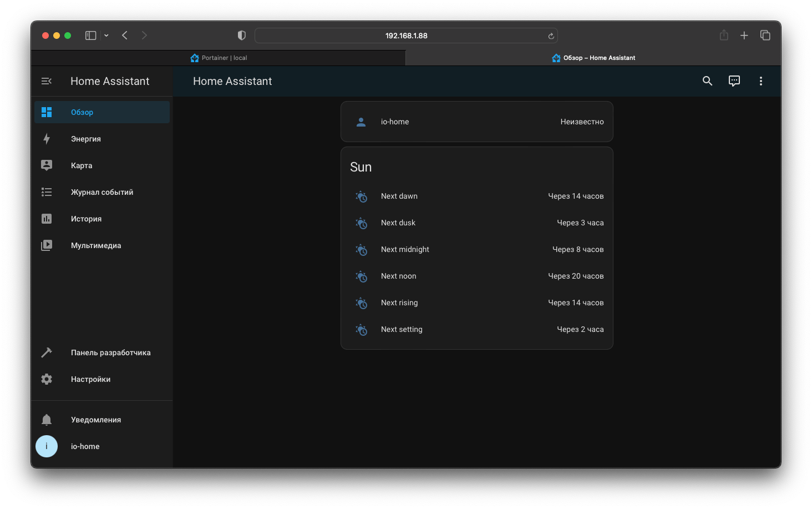Open the Assist chat icon

click(734, 81)
